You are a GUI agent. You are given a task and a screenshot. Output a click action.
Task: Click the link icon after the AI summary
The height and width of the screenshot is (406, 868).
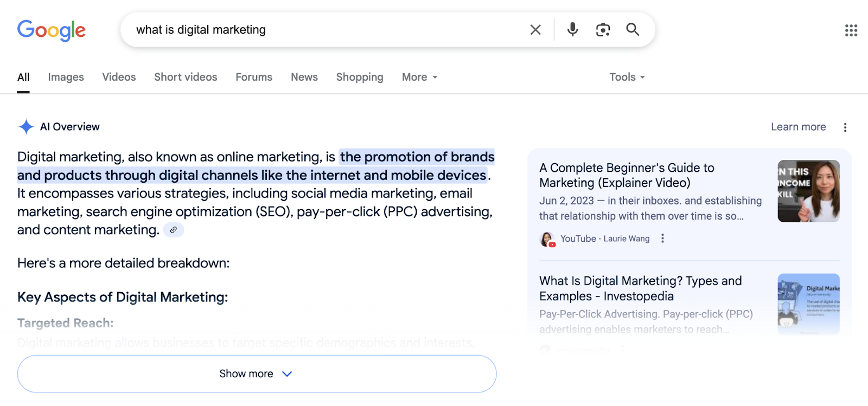(x=173, y=230)
